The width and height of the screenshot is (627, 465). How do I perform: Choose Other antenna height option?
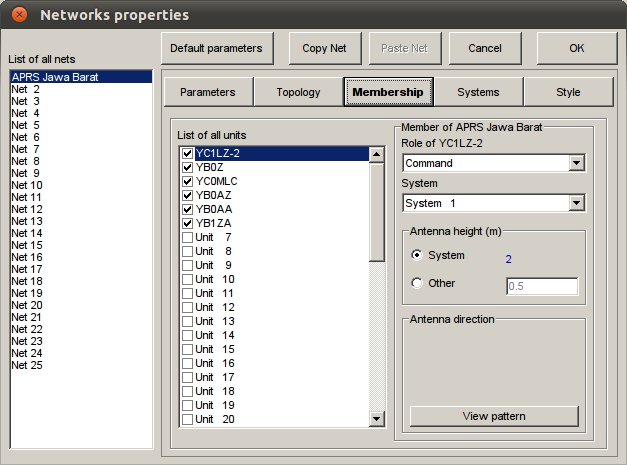417,284
